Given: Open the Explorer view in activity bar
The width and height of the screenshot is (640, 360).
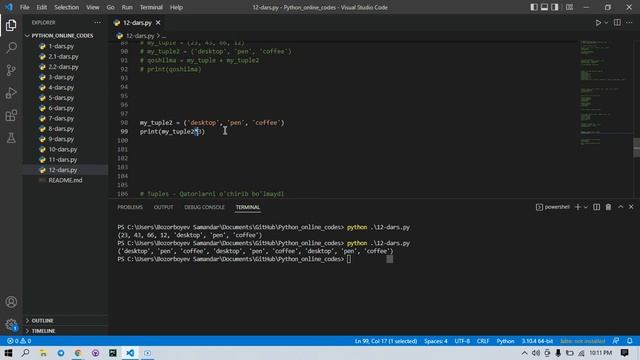Looking at the screenshot, I should 11,25.
